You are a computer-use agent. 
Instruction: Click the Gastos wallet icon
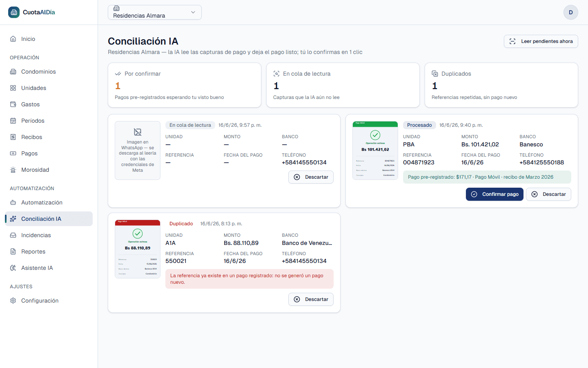click(13, 104)
